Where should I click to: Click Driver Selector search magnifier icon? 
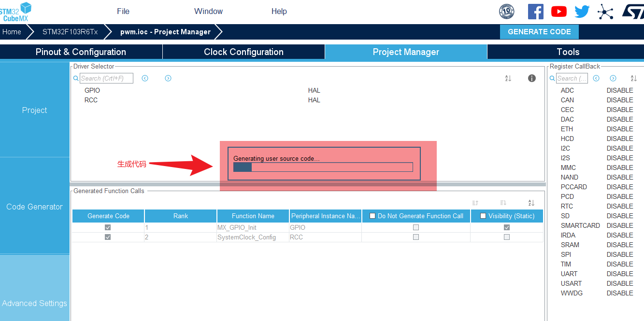[x=76, y=78]
